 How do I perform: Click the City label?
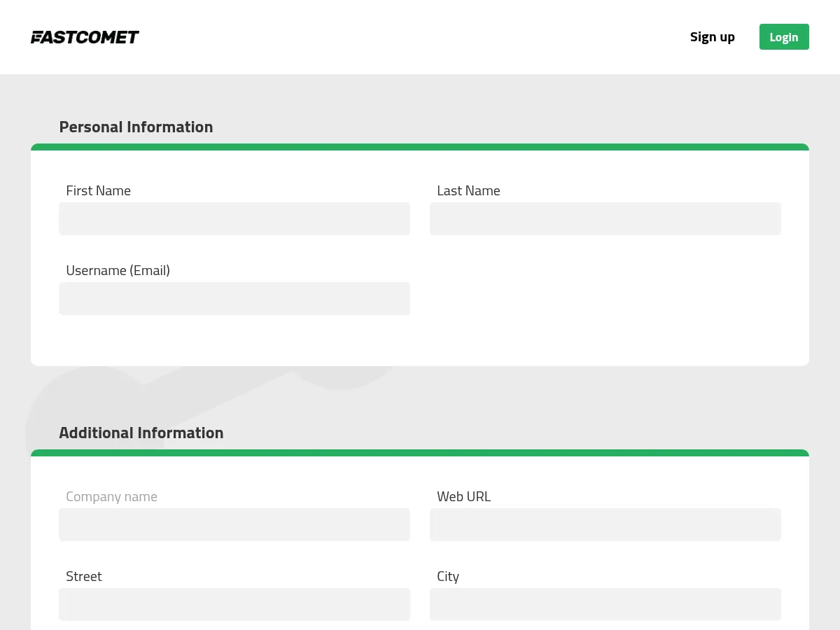[x=448, y=575]
